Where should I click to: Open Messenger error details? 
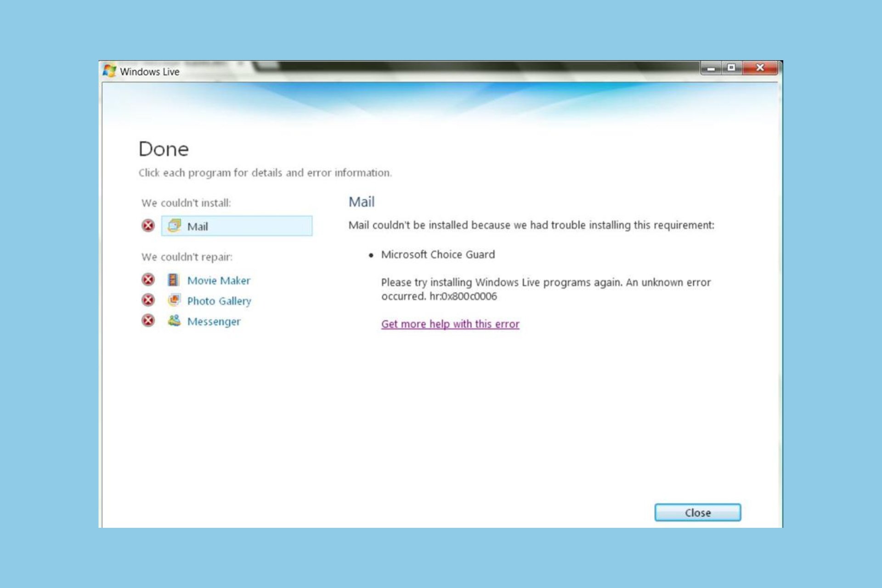pos(214,321)
